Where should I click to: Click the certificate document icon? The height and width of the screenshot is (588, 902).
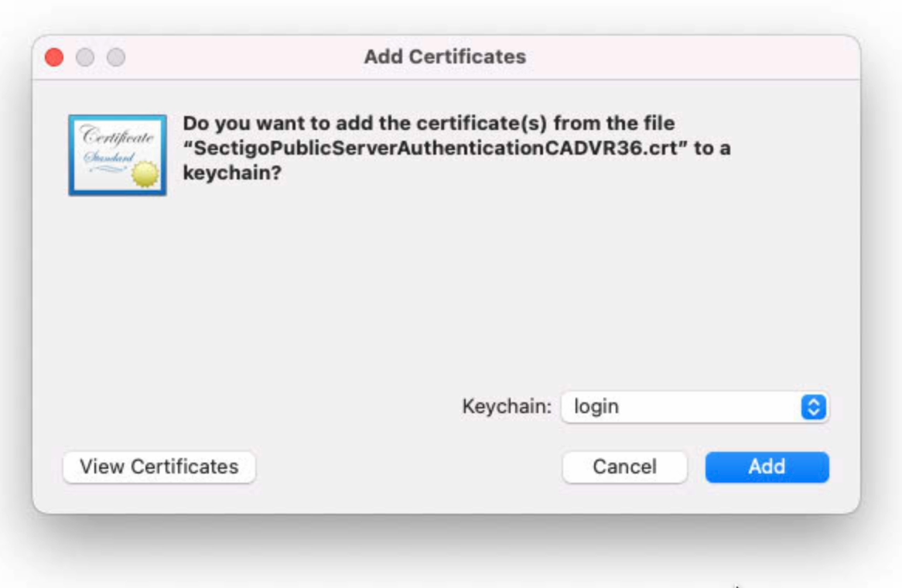point(117,155)
